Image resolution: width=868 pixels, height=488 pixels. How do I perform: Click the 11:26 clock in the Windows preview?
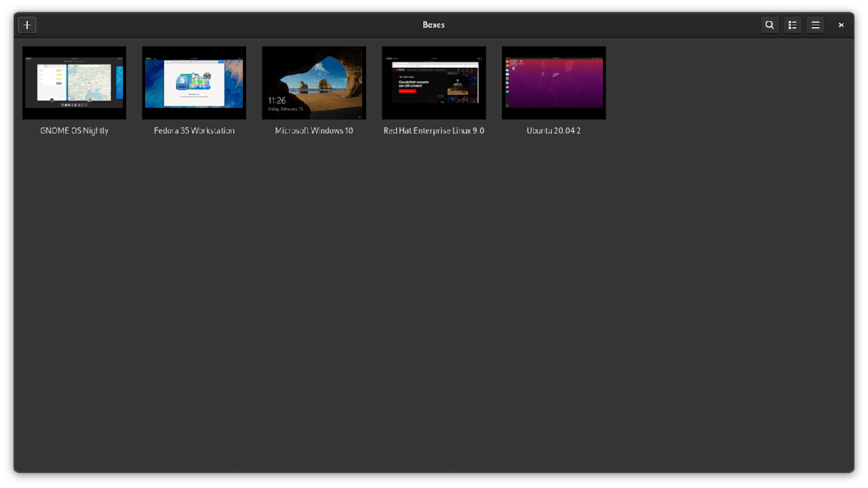(x=277, y=101)
